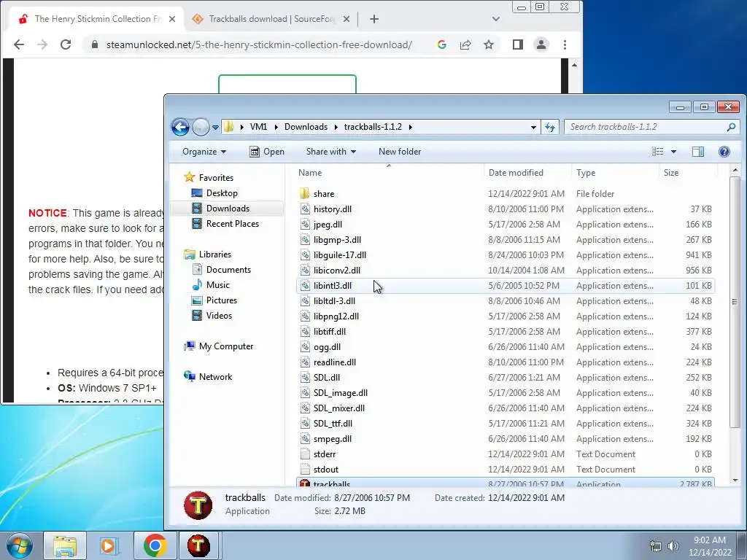
Task: Select the SDL_mixer.dll file name
Action: [338, 408]
